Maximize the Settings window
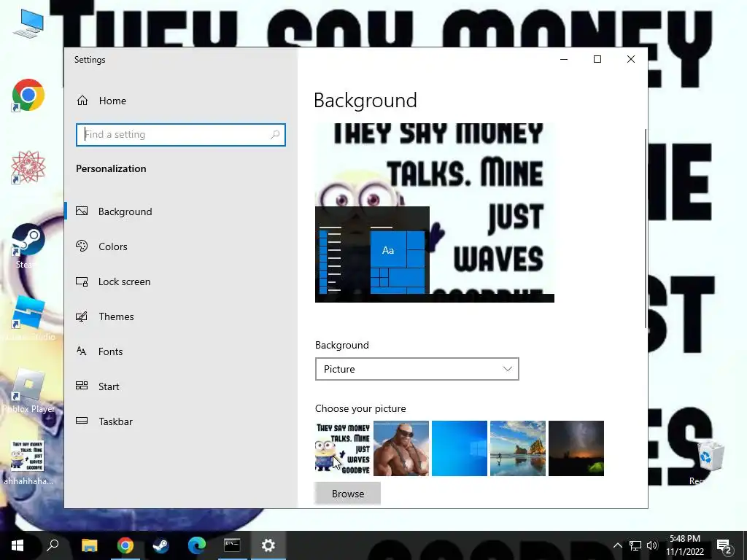747x560 pixels. 597,60
